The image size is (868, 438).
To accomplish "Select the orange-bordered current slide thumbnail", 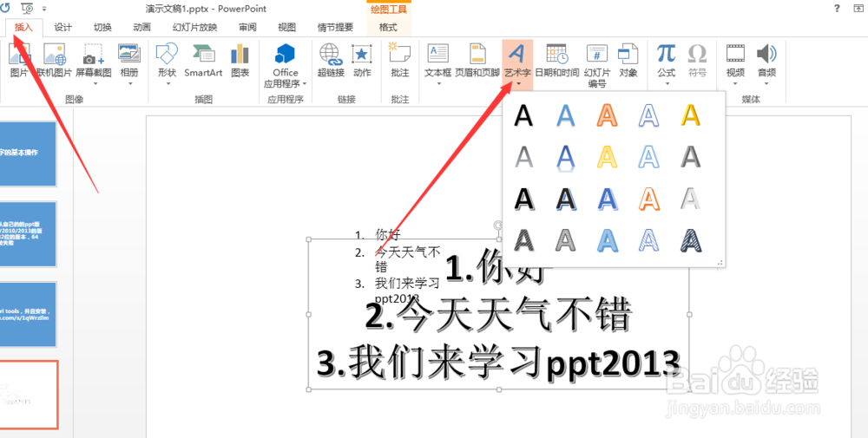I will coord(29,395).
